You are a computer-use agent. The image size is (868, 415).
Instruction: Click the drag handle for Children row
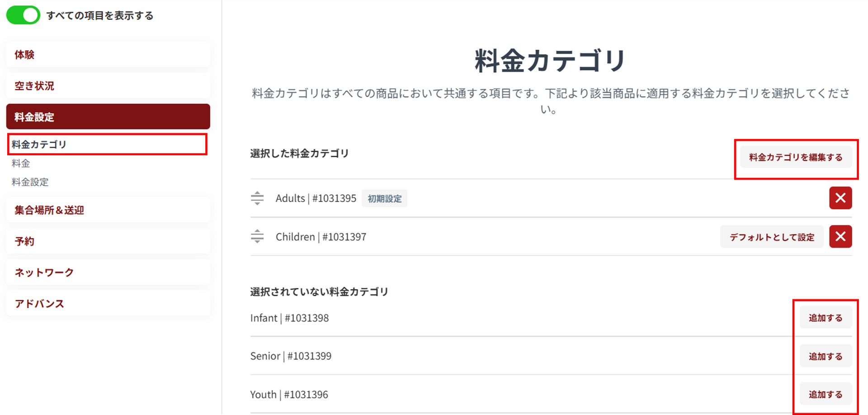point(257,237)
